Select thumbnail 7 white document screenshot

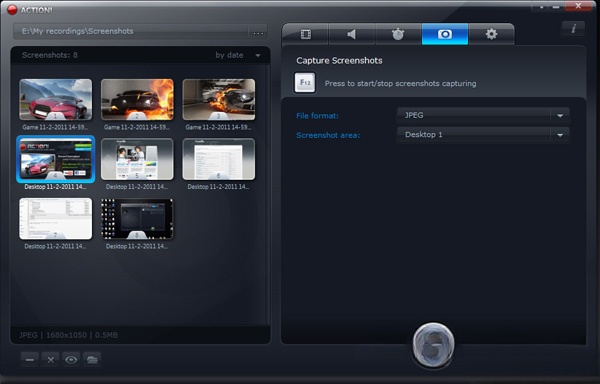[x=56, y=219]
